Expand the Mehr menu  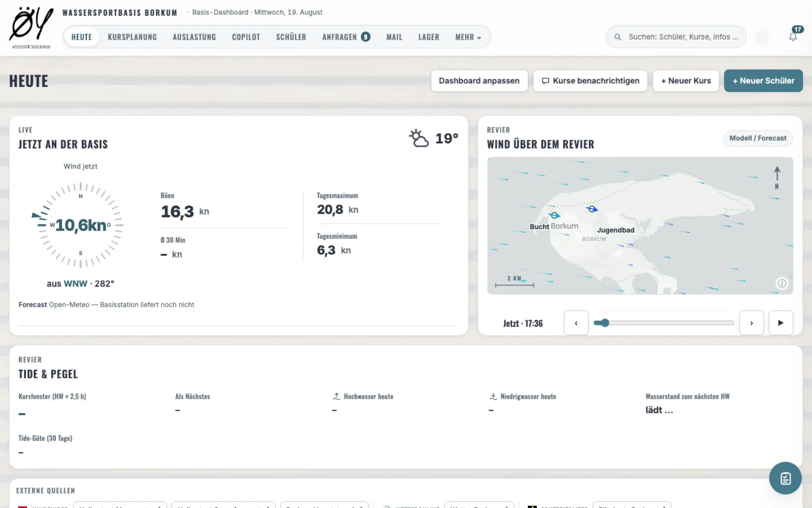pos(468,37)
